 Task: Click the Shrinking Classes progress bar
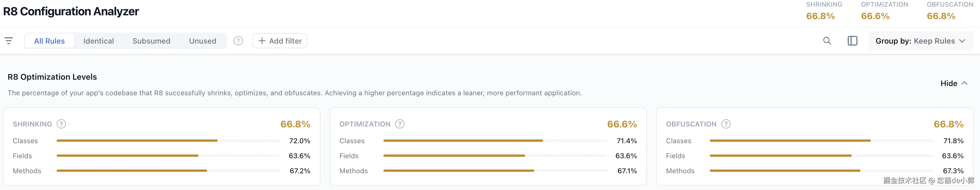[168, 141]
